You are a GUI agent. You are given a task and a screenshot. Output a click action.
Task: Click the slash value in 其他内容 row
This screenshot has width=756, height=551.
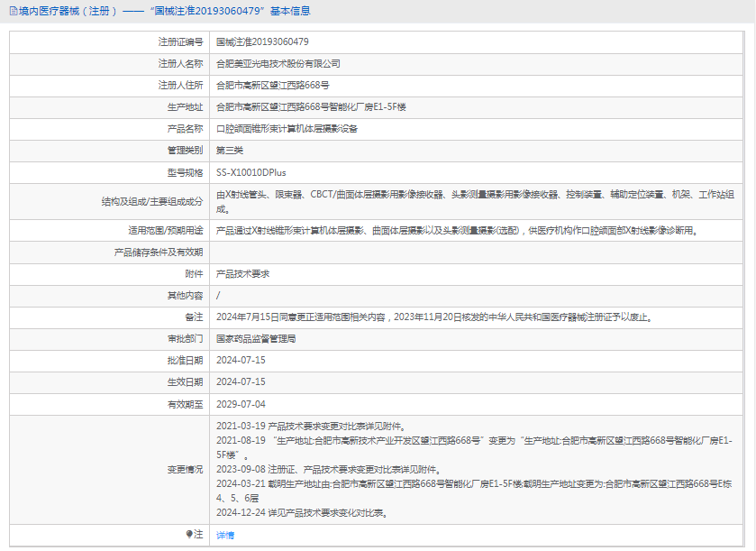coord(218,296)
